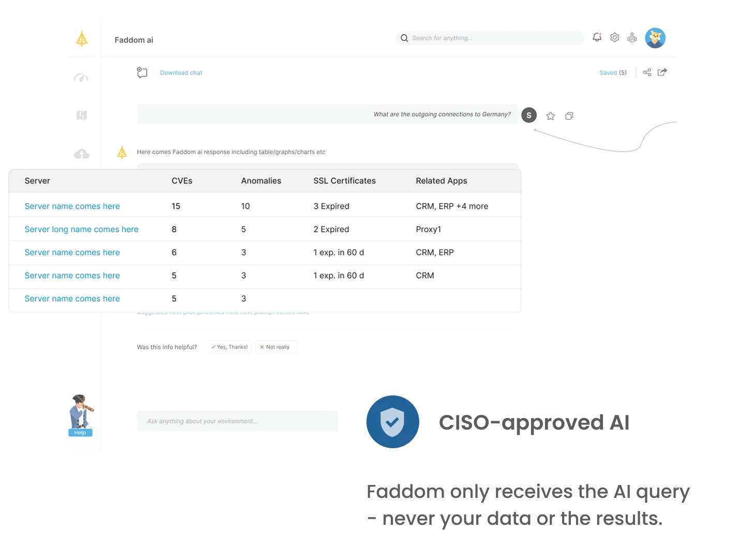Viewport: 736px width, 560px height.
Task: Click the CISO-approved AI shield badge
Action: tap(393, 422)
